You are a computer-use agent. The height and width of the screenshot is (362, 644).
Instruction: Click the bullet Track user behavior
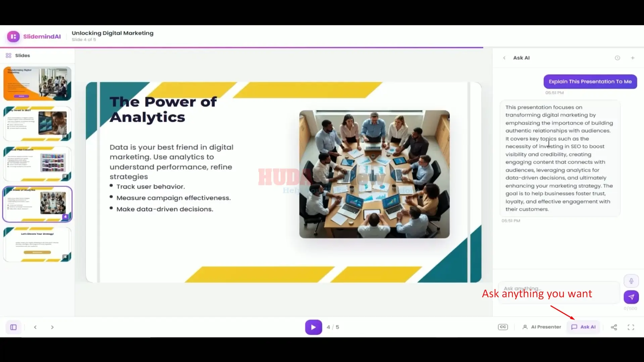click(x=150, y=187)
